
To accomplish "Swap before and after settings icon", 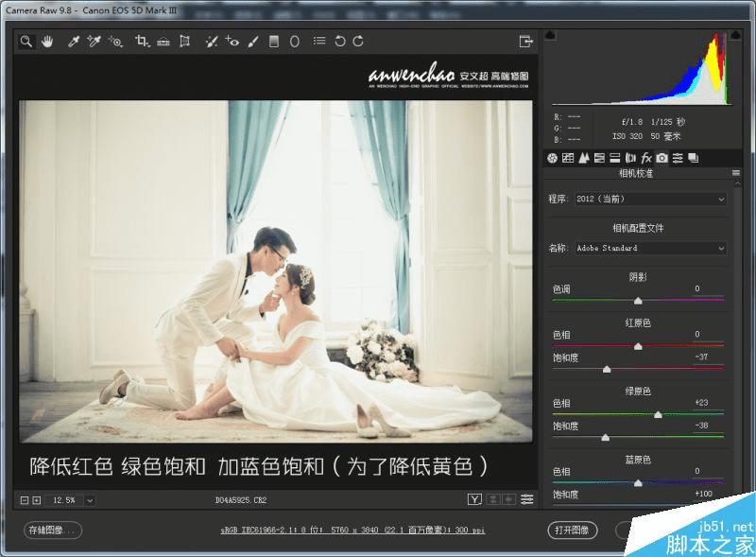I will (492, 499).
